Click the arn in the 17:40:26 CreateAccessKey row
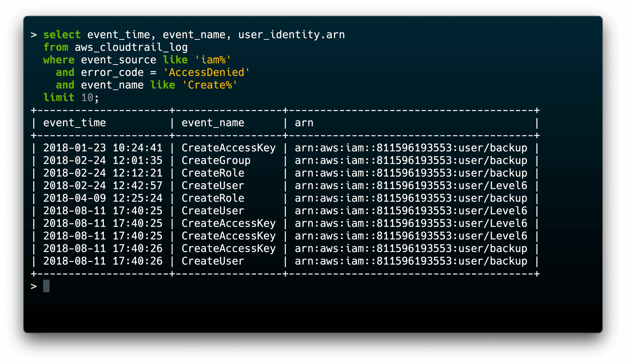Screen dimensions: 626x364 [x=411, y=248]
